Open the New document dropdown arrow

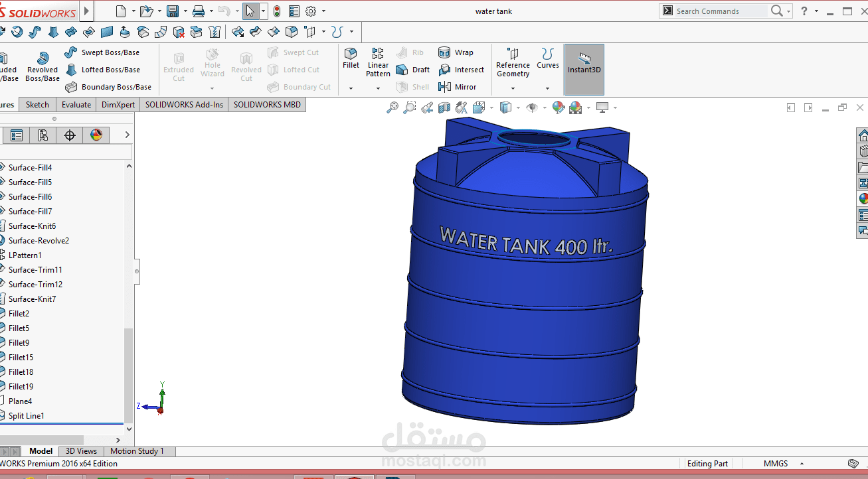133,11
